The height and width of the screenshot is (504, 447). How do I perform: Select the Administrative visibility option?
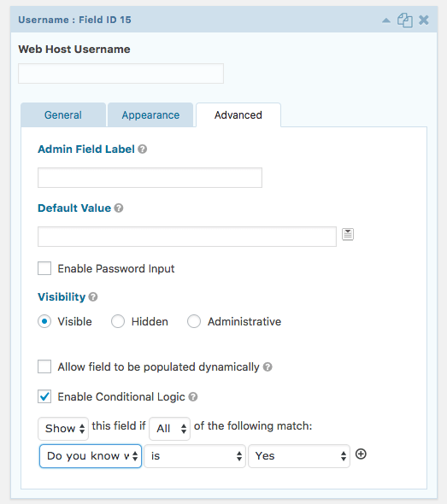click(x=194, y=321)
